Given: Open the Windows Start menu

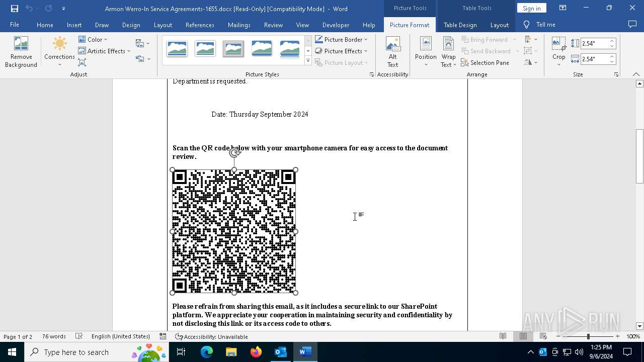Looking at the screenshot, I should pos(12,352).
